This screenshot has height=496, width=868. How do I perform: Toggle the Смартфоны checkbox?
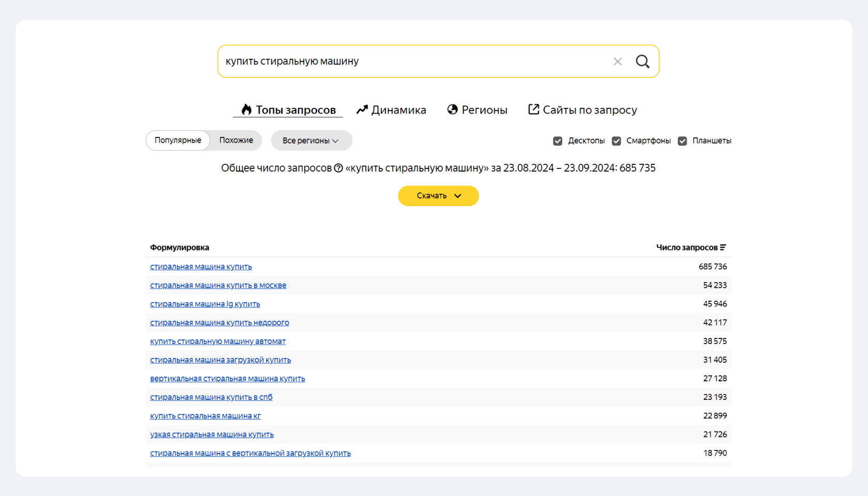coord(616,141)
